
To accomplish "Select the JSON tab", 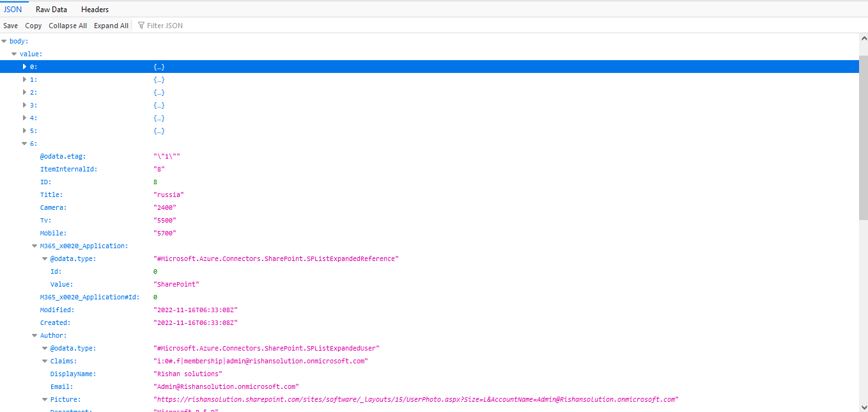I will 13,10.
